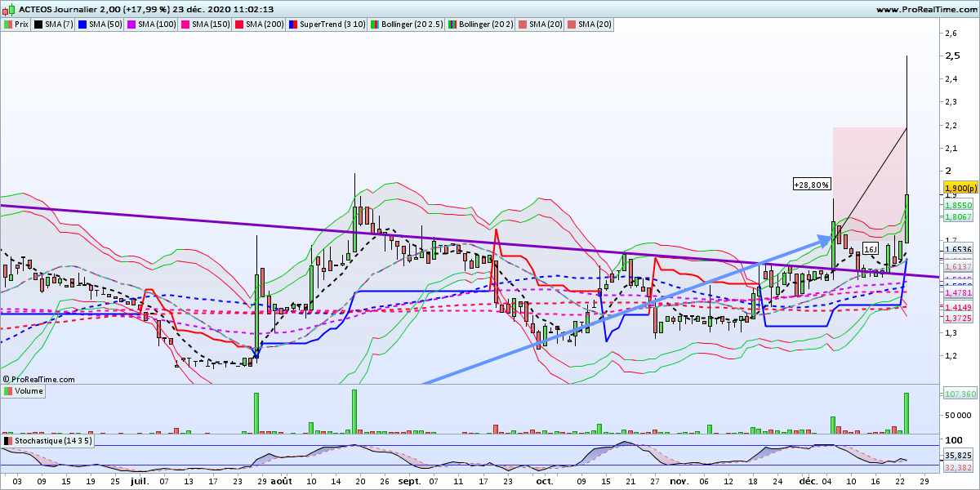Click the magenta SMA (100) color swatch
Image resolution: width=980 pixels, height=490 pixels.
coord(131,24)
